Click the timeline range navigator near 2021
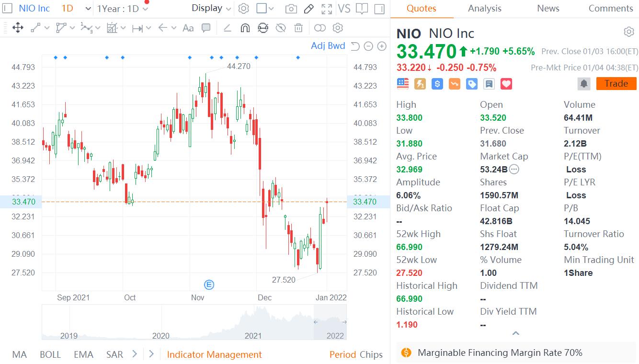Viewport: 639px width, 364px height. coord(253,322)
